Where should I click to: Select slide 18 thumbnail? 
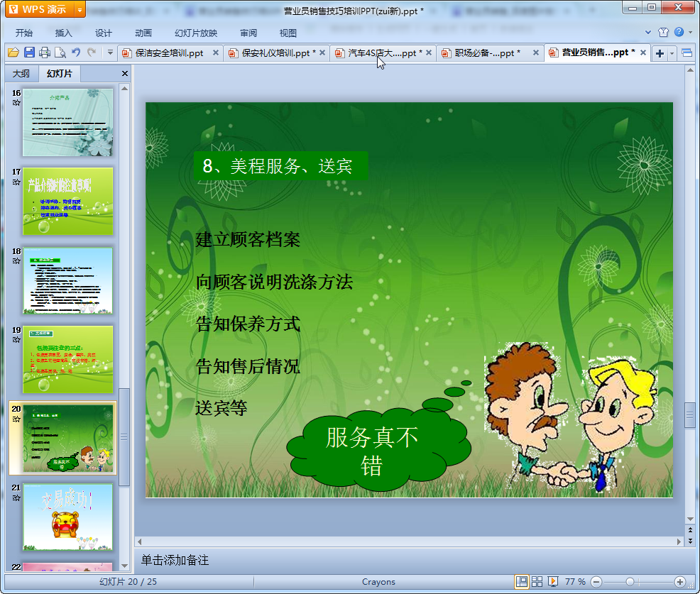(x=68, y=280)
